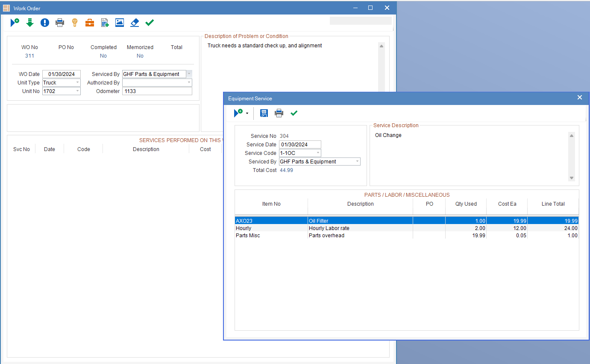Viewport: 590px width, 364px height.
Task: Open the info icon on Work Order toolbar
Action: 44,22
